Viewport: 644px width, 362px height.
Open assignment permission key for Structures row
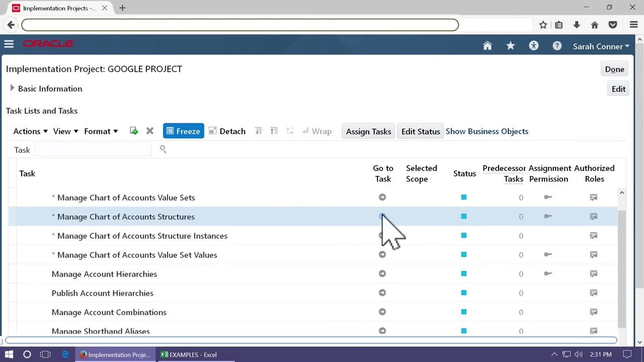548,216
